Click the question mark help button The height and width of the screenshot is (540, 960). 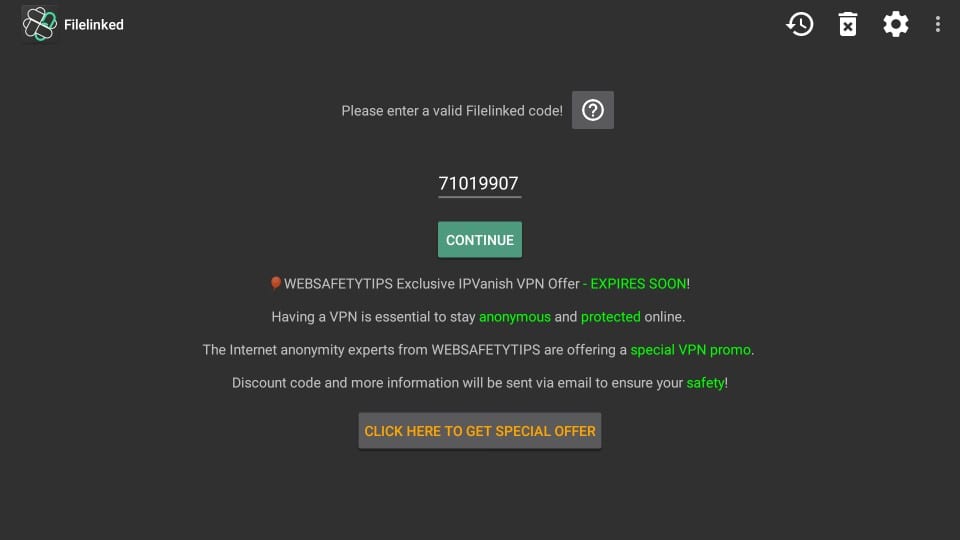pyautogui.click(x=593, y=110)
